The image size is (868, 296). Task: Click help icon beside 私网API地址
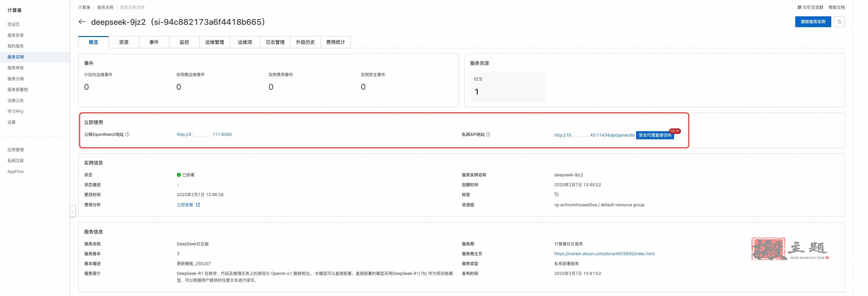[488, 135]
